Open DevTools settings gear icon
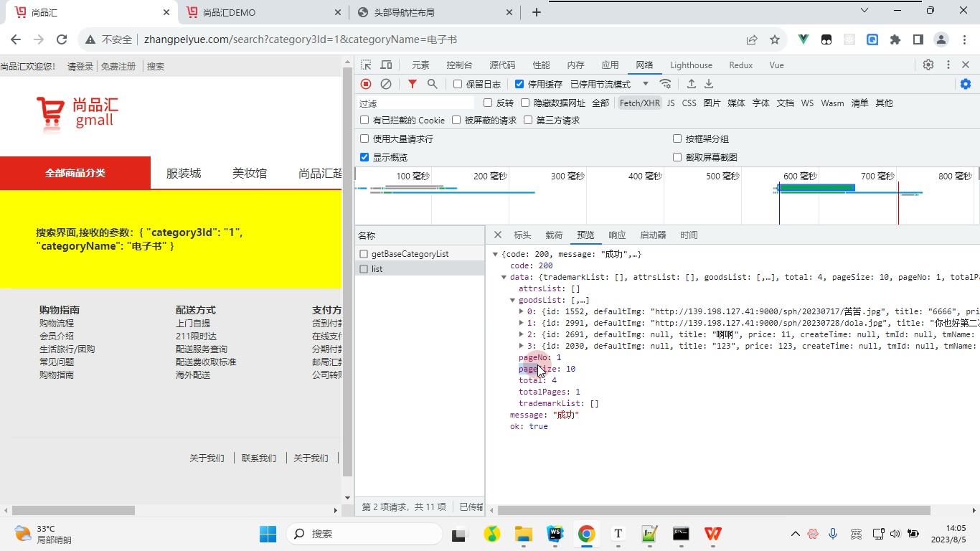Screen dimensions: 980x551 [x=928, y=65]
